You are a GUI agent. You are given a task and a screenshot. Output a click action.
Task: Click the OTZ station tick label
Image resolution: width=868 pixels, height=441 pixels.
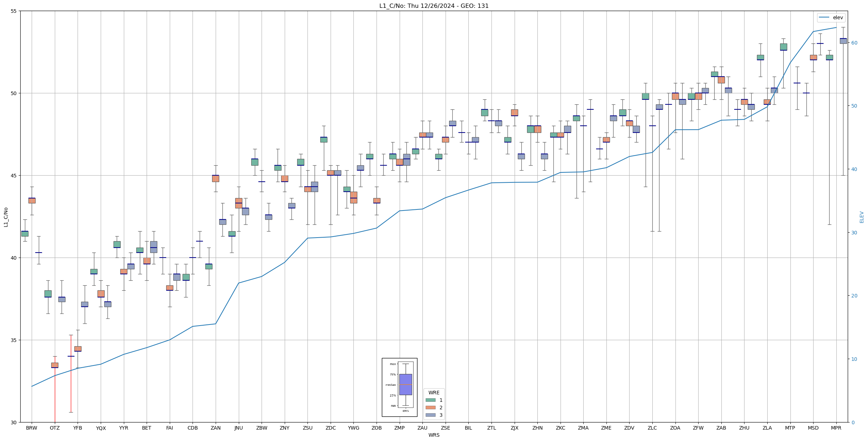[55, 428]
